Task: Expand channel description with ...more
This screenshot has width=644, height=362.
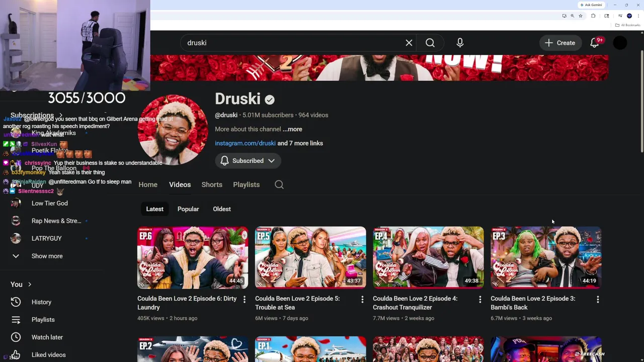Action: tap(292, 129)
